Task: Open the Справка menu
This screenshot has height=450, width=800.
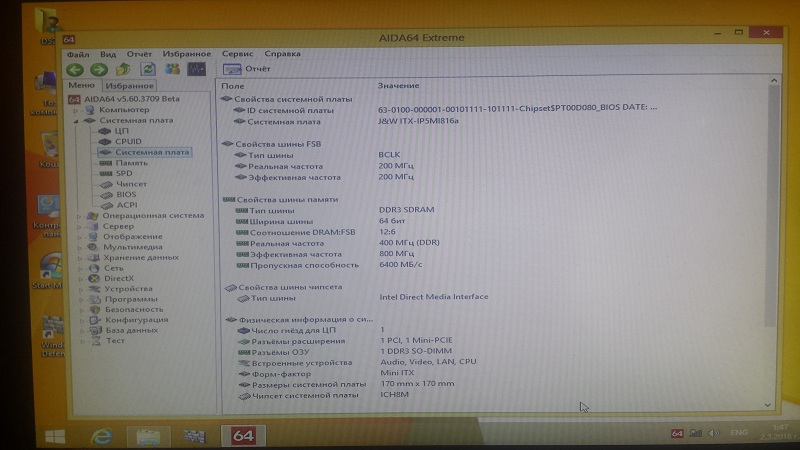Action: pos(283,54)
